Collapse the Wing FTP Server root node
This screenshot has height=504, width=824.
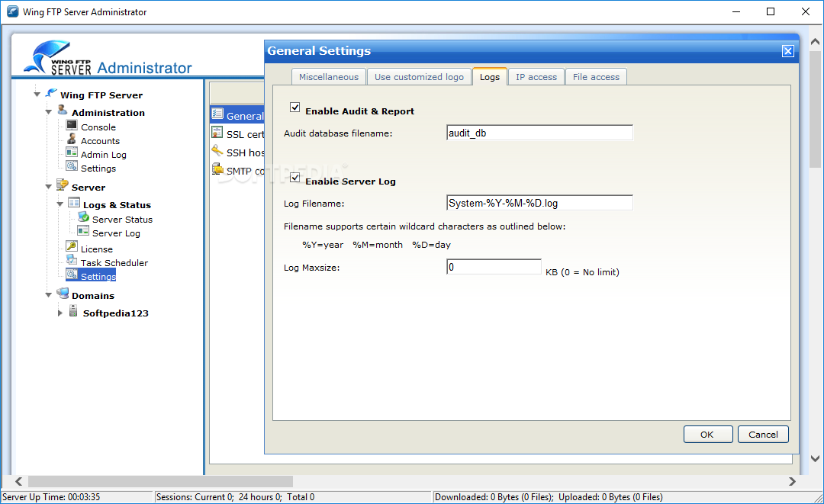[x=37, y=95]
